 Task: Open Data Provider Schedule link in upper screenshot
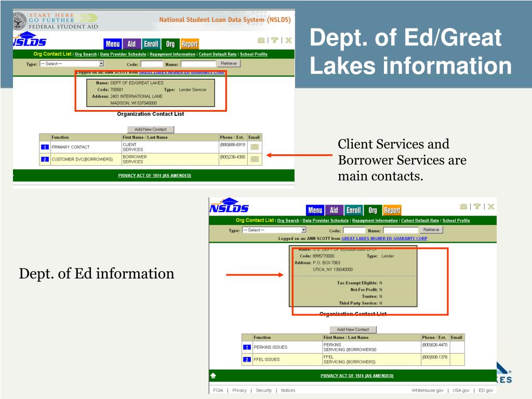tap(123, 54)
